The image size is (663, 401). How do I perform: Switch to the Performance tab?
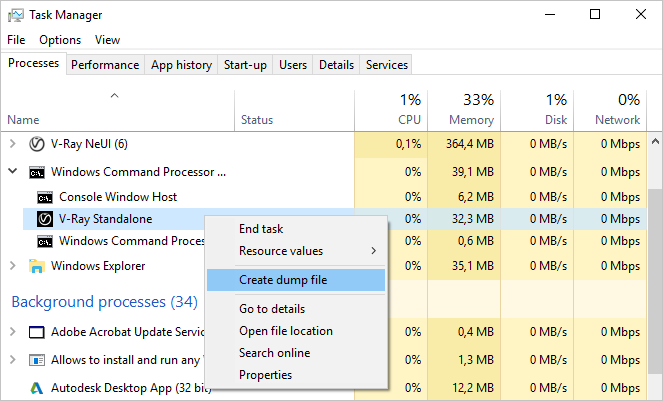[105, 65]
